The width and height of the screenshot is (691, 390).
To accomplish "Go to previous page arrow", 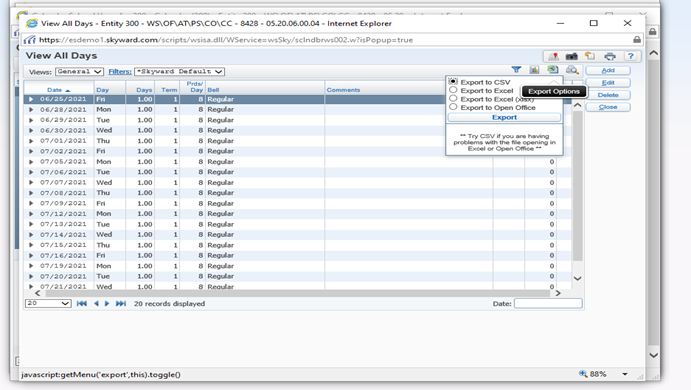I will (96, 303).
